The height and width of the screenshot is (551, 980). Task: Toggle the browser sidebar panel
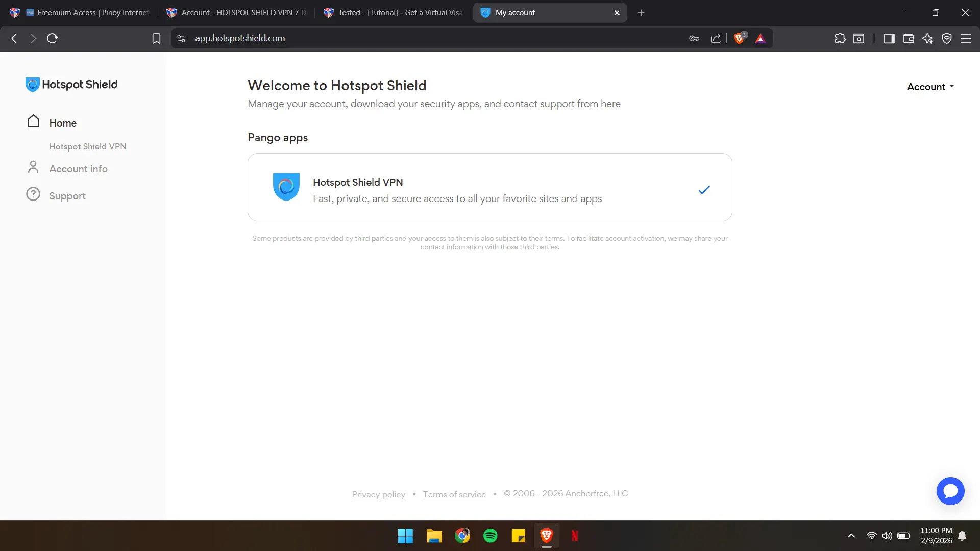pos(889,38)
